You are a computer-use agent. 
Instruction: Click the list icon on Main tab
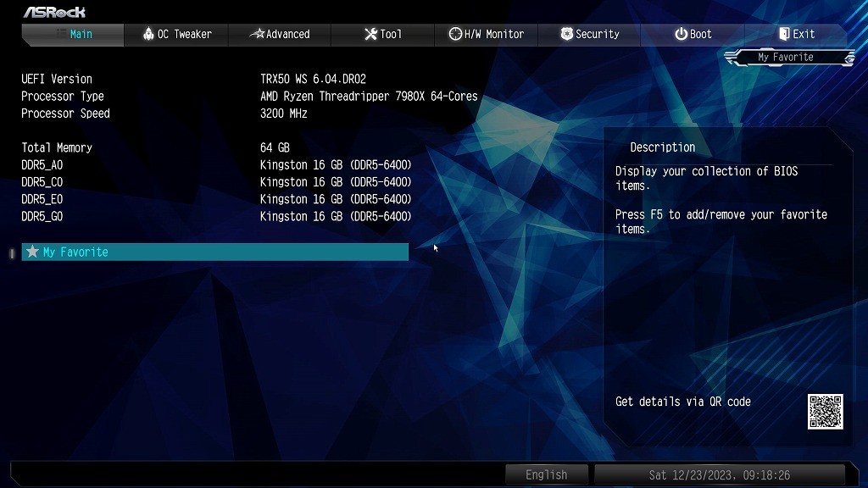61,33
